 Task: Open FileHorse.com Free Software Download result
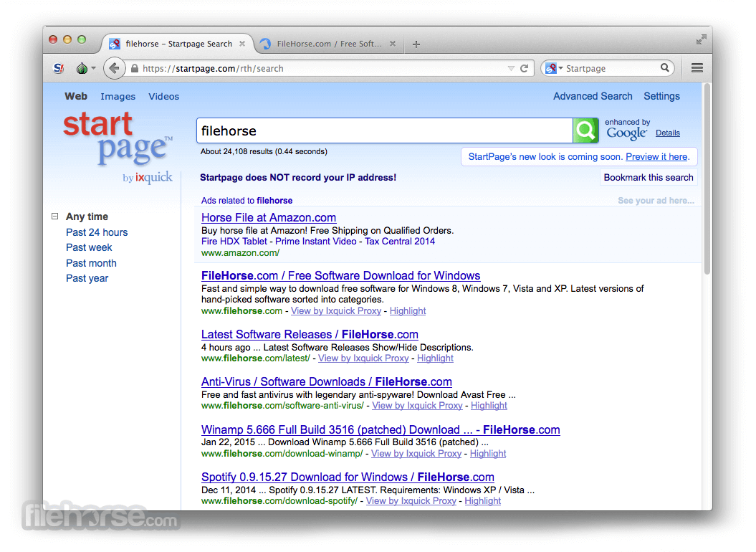coord(341,275)
